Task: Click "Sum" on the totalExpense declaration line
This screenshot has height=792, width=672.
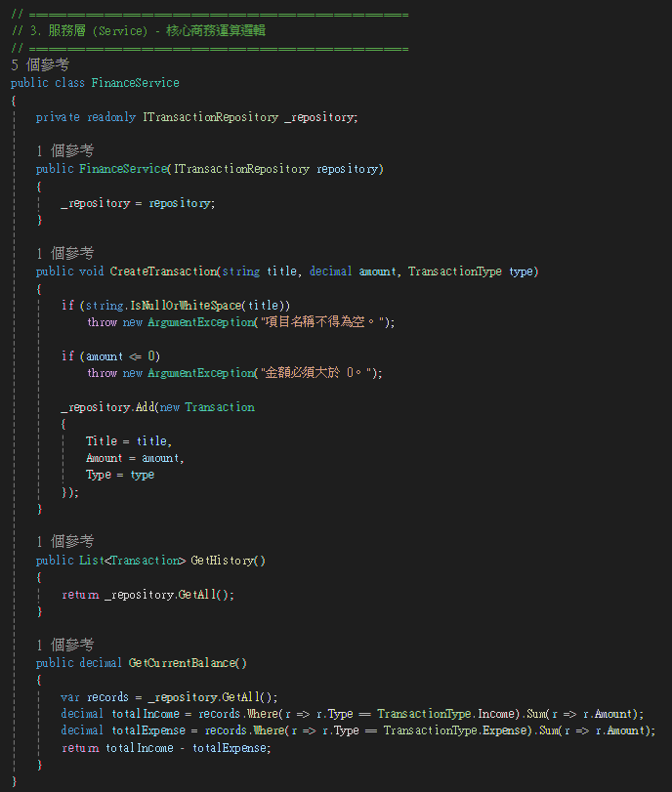Action: point(549,730)
